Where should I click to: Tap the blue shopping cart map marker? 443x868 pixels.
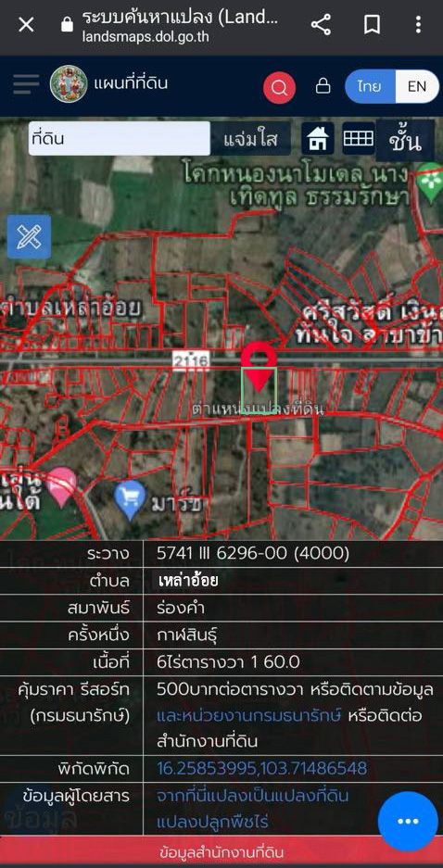pos(129,500)
